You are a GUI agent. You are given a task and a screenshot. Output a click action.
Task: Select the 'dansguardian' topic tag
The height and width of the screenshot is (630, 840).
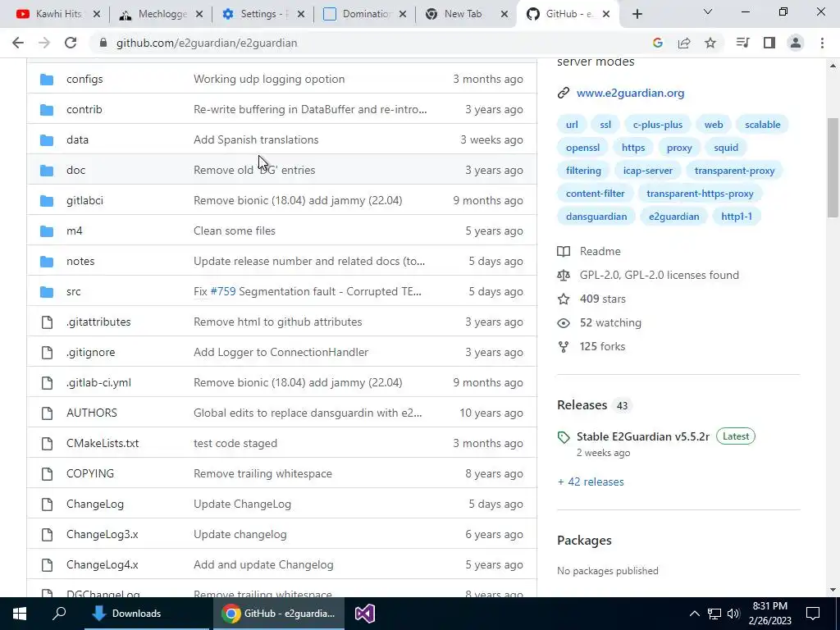(596, 217)
